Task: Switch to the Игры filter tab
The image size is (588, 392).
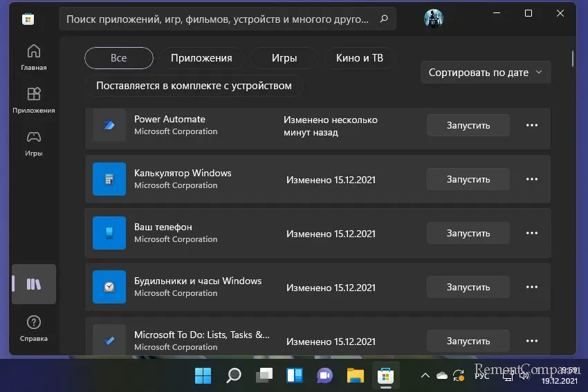Action: point(284,58)
